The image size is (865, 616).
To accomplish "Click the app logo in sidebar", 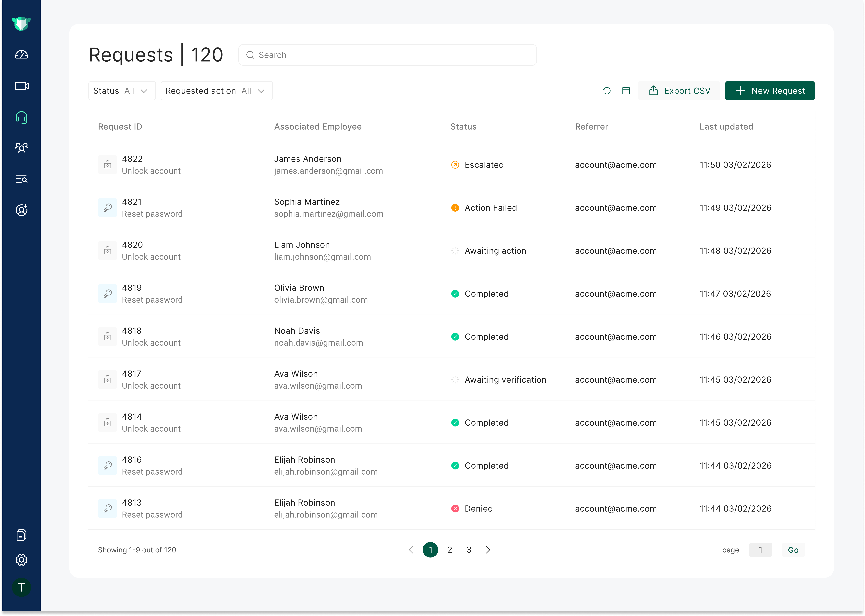I will [21, 24].
